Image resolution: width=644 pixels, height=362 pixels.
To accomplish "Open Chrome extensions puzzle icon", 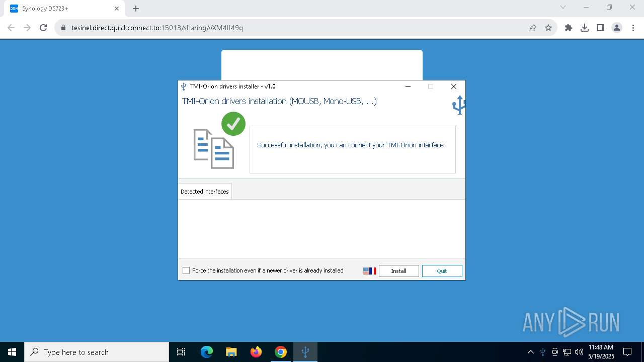I will (569, 28).
